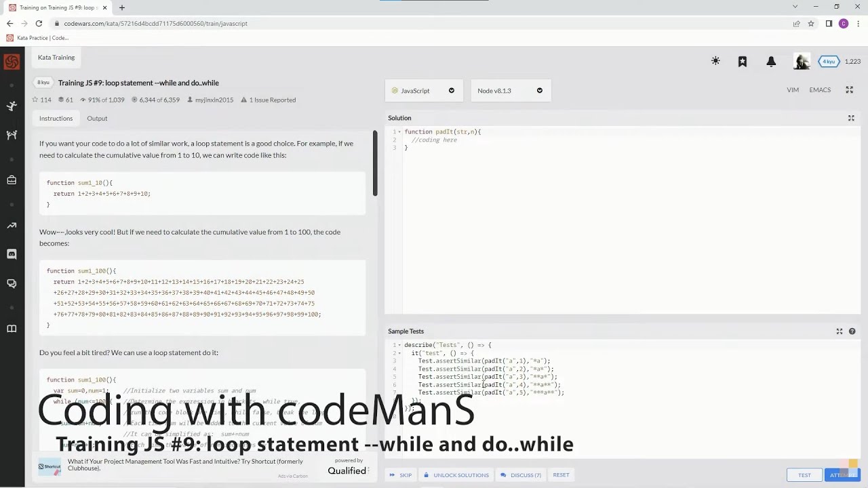Open the JavaScript language dropdown
Image resolution: width=868 pixels, height=488 pixels.
424,90
